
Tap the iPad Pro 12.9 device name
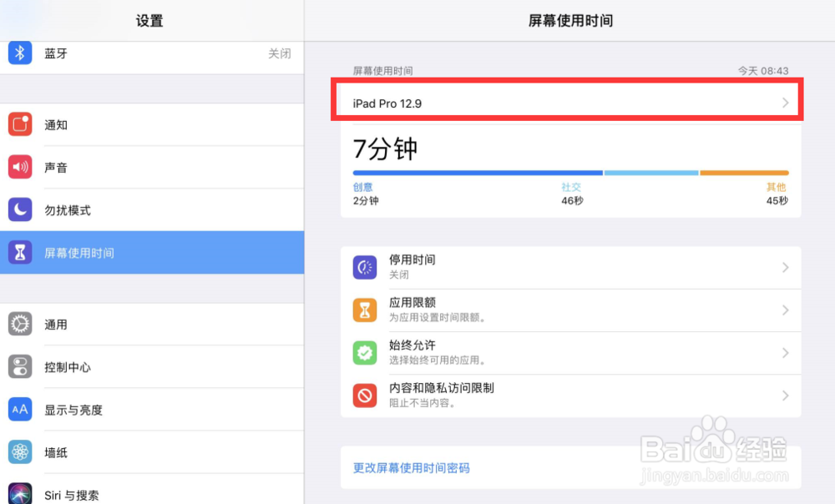point(387,103)
